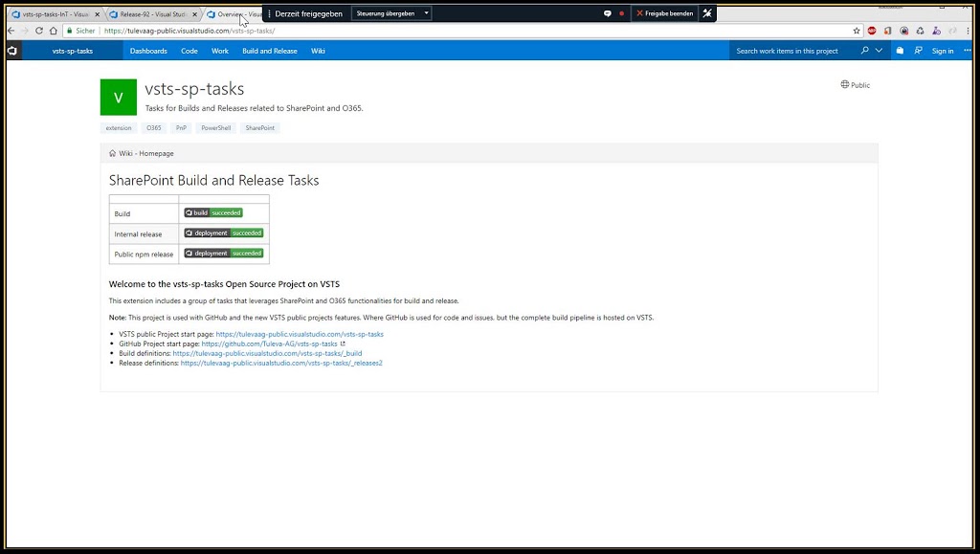The width and height of the screenshot is (980, 554).
Task: Open the Work hub
Action: 220,52
